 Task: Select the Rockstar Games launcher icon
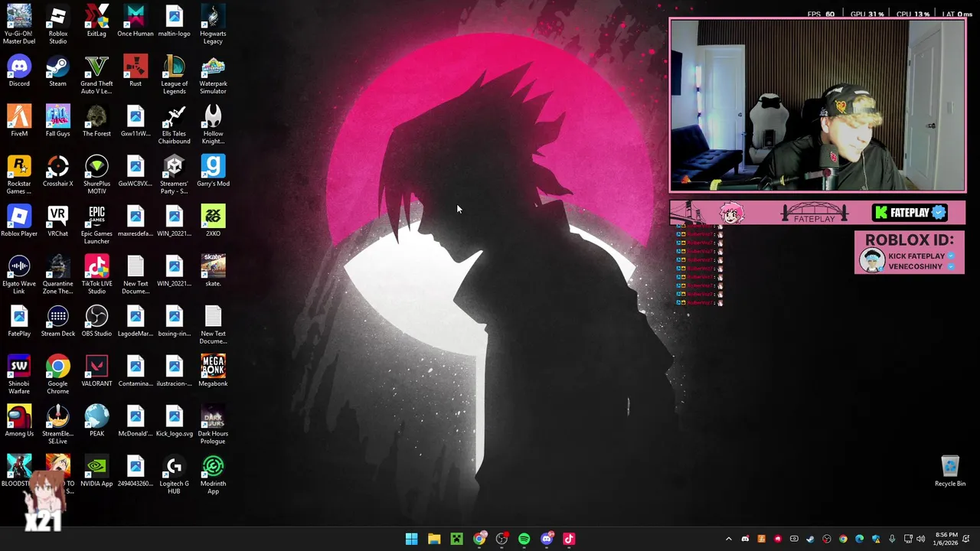pos(19,174)
